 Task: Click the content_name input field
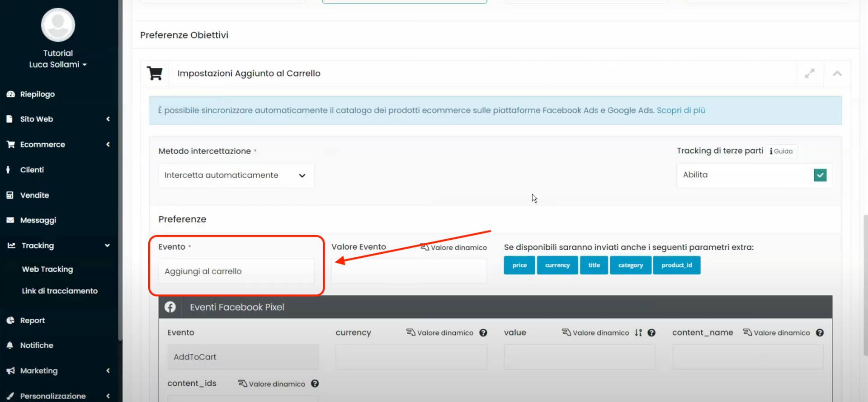pyautogui.click(x=748, y=357)
